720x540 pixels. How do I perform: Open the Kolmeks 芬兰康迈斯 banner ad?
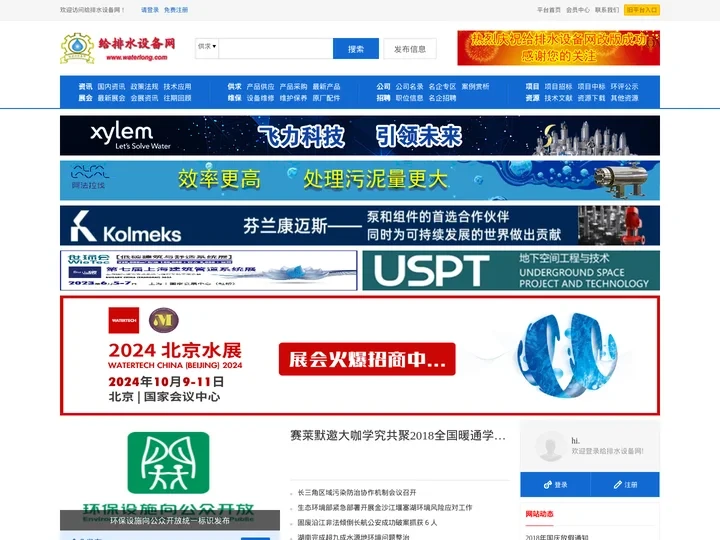pos(360,225)
